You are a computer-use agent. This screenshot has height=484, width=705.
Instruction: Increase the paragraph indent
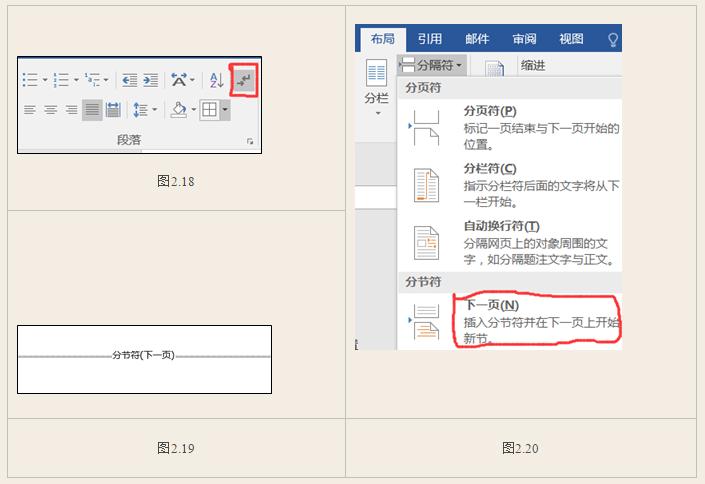[151, 81]
